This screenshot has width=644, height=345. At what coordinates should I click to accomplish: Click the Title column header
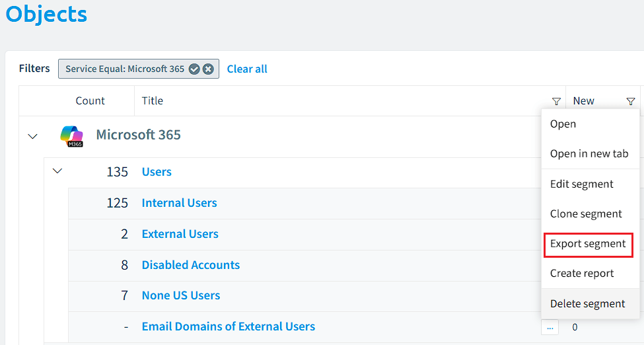(x=153, y=100)
